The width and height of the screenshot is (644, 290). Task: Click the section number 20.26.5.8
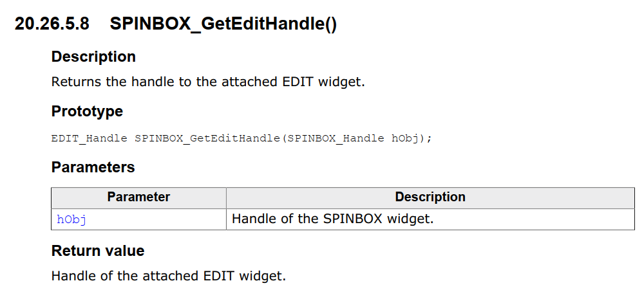click(x=52, y=24)
